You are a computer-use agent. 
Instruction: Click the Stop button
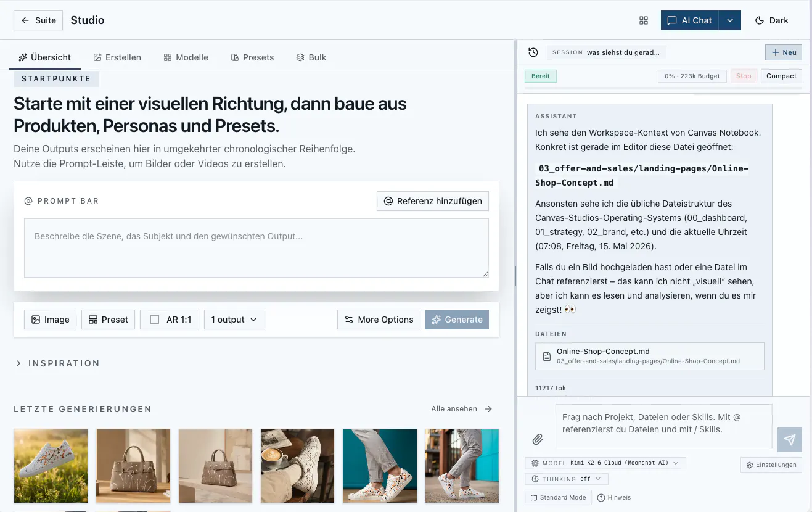click(744, 76)
